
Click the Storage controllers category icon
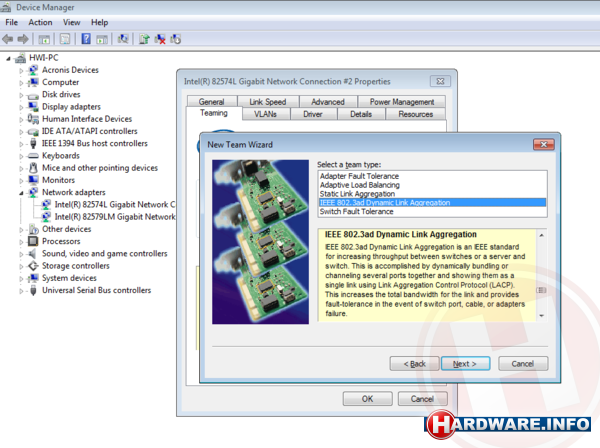coord(33,266)
